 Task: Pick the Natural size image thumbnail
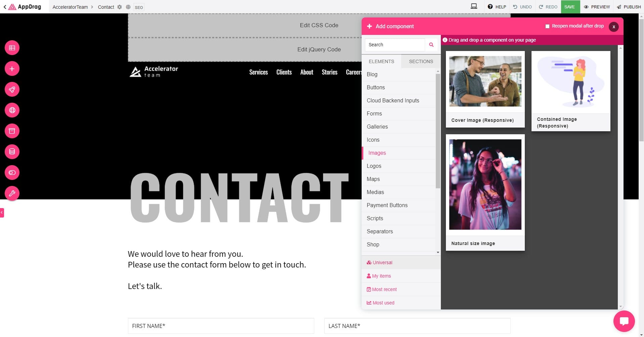pos(485,192)
